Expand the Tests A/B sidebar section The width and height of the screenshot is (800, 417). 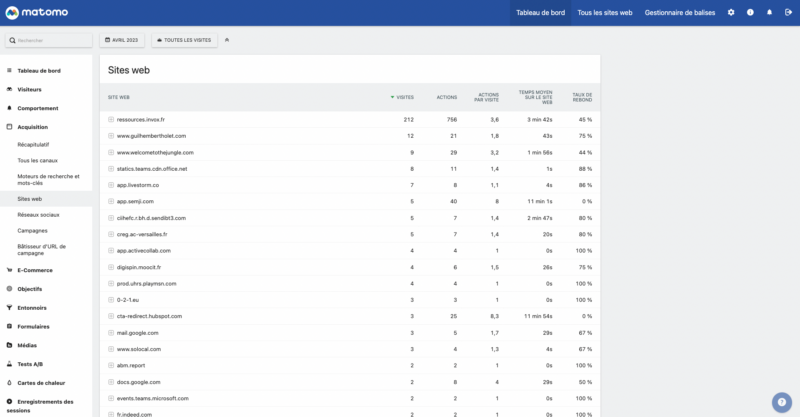click(30, 364)
